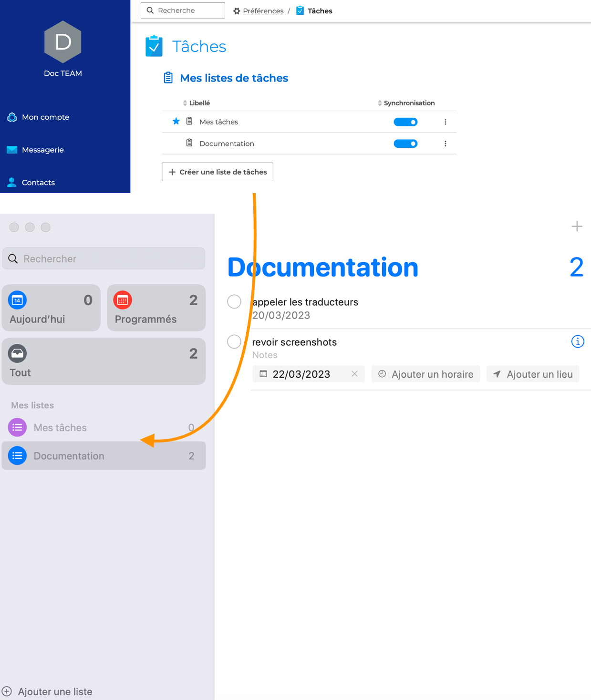Open the Programmés smart list tile

point(156,308)
